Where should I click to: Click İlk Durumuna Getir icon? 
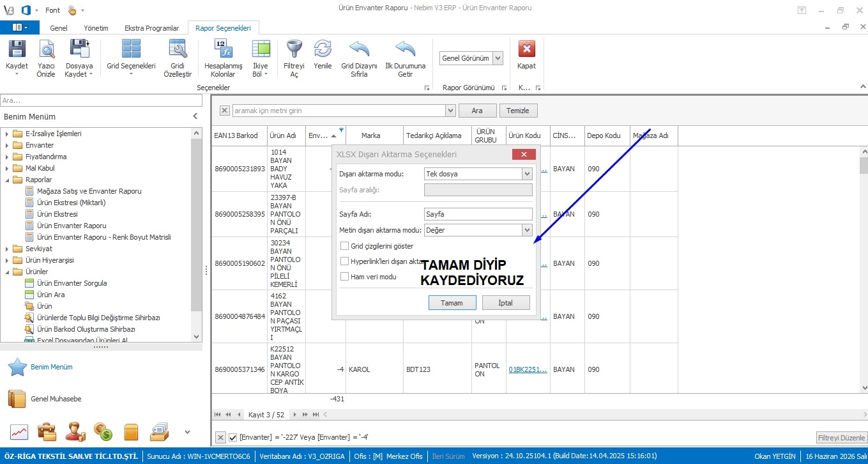pyautogui.click(x=405, y=50)
